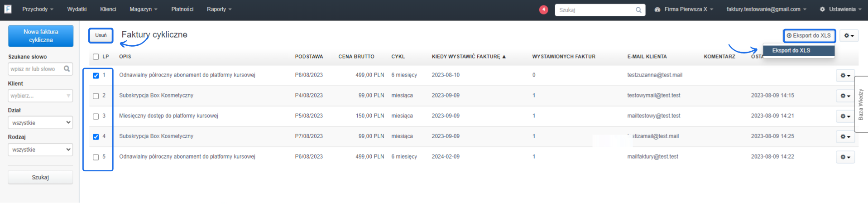Click email testowymail@test.test

tap(654, 96)
